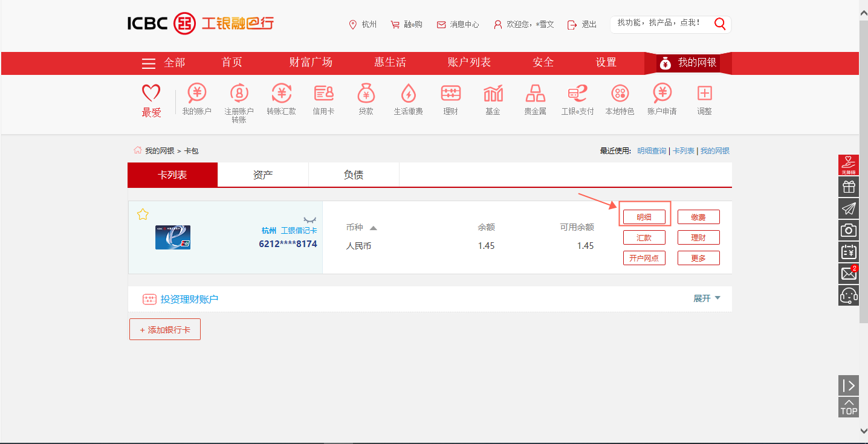Open the envelope icon with 2 unread messages
Image resolution: width=868 pixels, height=444 pixels.
pos(849,273)
